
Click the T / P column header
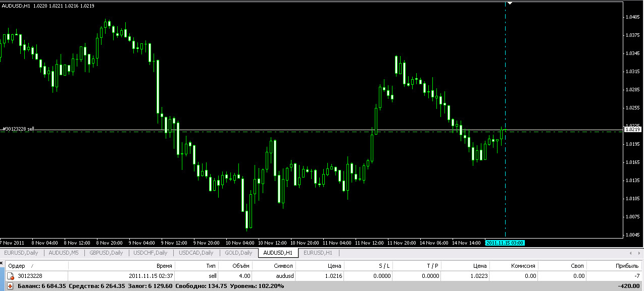(417, 265)
